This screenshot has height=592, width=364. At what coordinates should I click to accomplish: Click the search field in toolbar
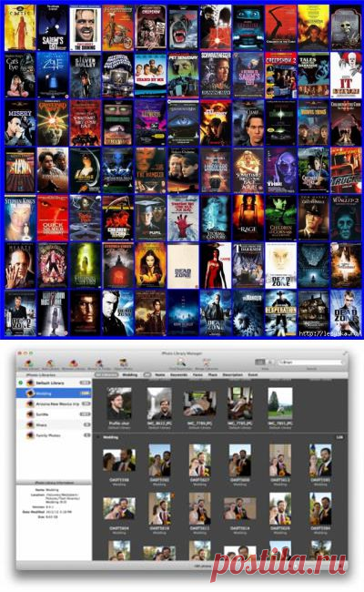[x=311, y=362]
